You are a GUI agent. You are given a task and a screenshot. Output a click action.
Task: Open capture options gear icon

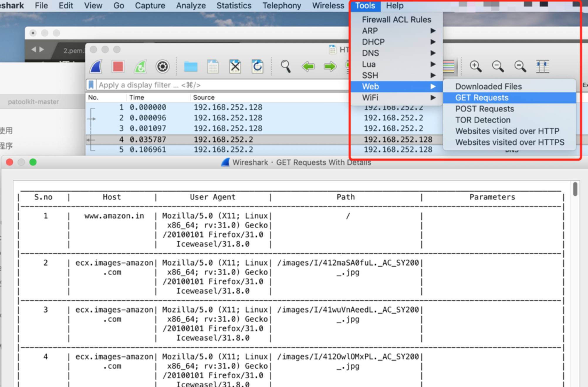pos(162,67)
